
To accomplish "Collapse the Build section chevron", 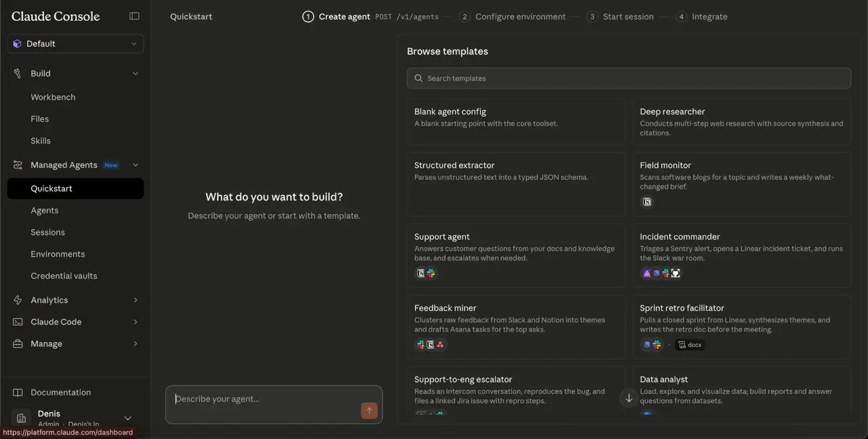I will click(135, 73).
